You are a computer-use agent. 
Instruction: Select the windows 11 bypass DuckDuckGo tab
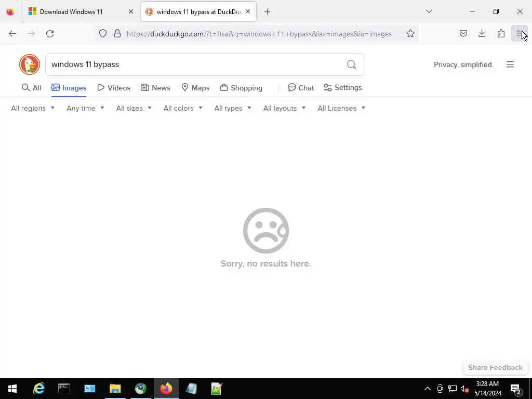[x=198, y=12]
